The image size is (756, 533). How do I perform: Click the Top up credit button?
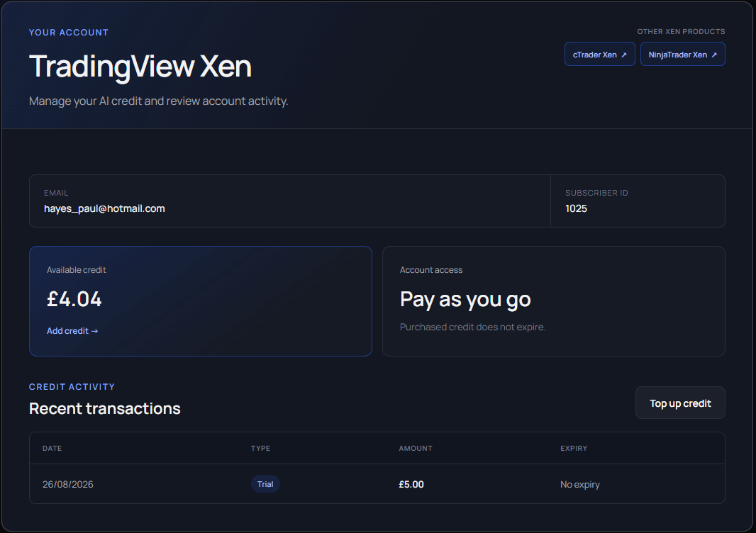click(680, 403)
